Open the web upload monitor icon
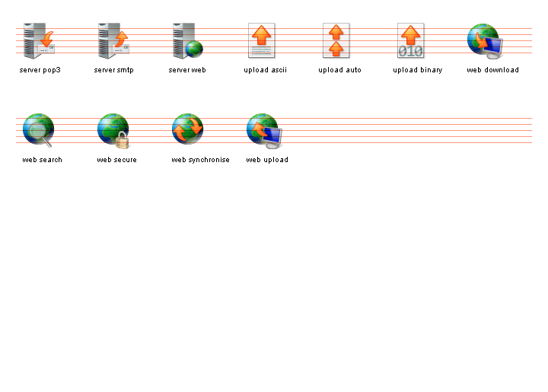Screen dimensions: 548x392 (264, 130)
